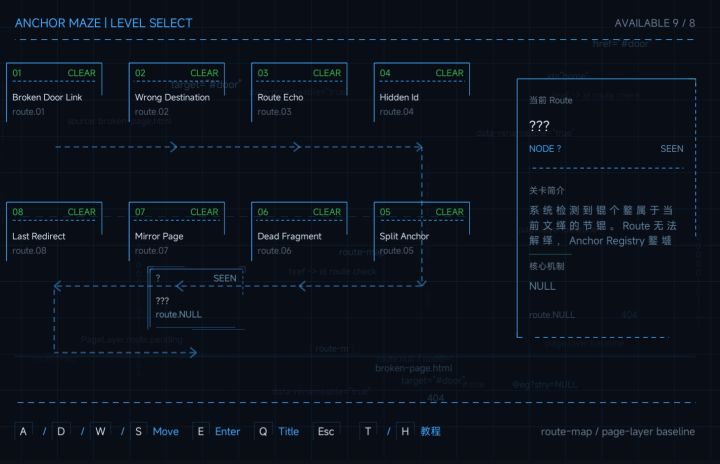This screenshot has width=720, height=464.
Task: Click the CLEAR status on level 01
Action: pyautogui.click(x=82, y=73)
